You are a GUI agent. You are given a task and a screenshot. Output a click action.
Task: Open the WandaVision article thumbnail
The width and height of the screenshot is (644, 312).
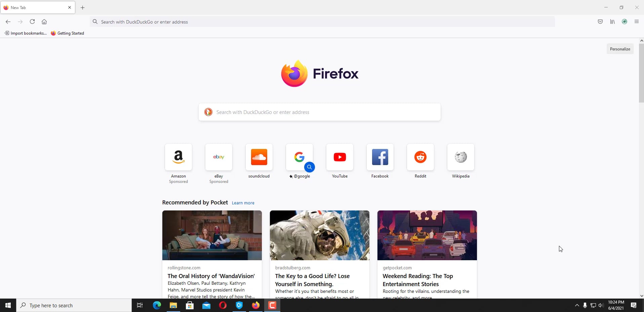tap(212, 235)
